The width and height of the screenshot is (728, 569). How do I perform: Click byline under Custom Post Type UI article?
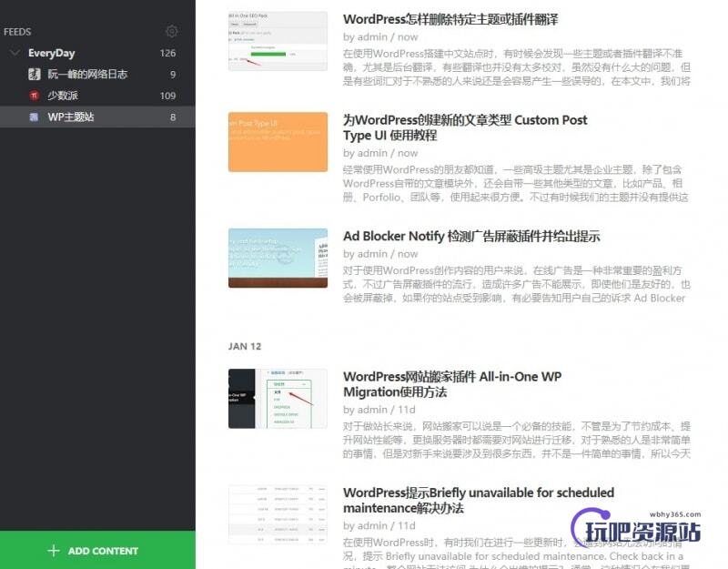pos(380,153)
